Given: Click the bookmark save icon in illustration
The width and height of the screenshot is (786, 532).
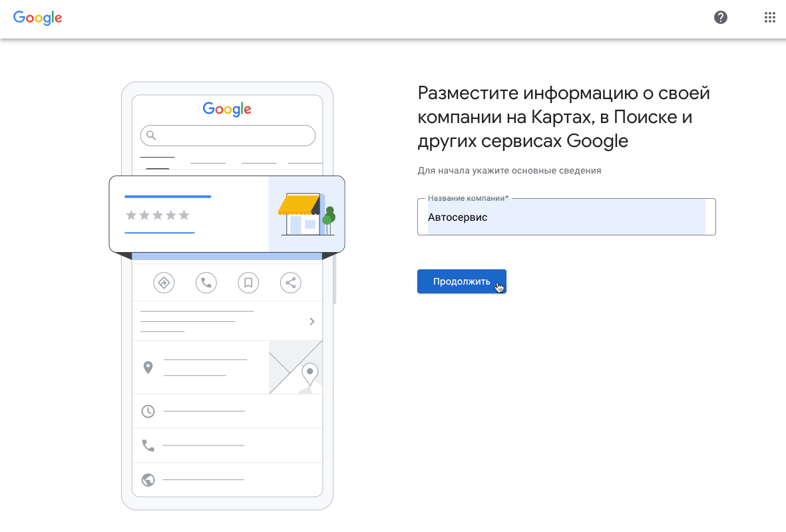Looking at the screenshot, I should 248,283.
